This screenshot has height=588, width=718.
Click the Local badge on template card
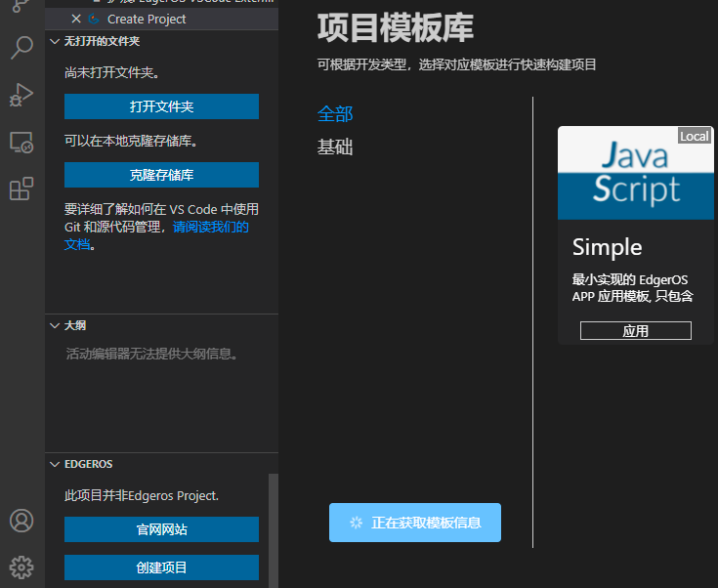coord(695,136)
